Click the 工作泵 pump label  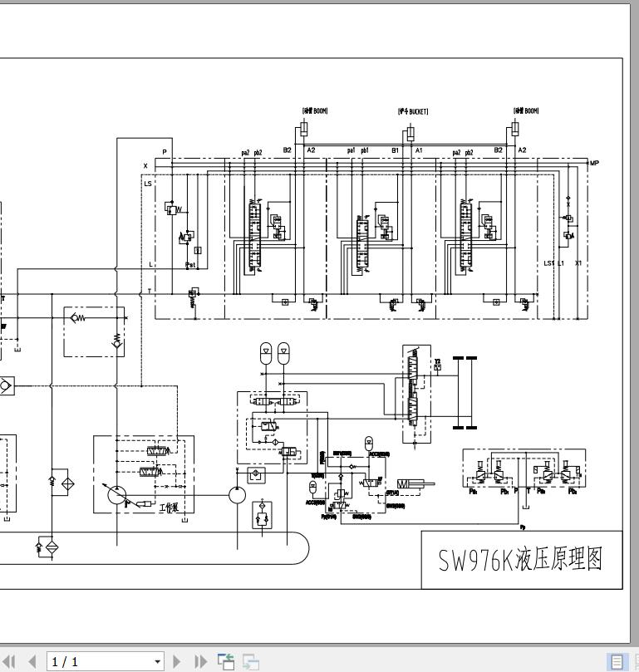pos(169,508)
